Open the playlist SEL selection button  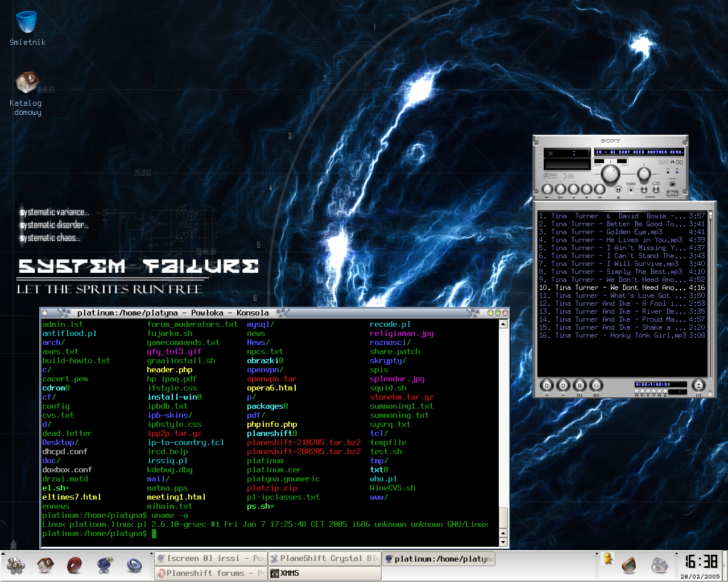(x=580, y=385)
